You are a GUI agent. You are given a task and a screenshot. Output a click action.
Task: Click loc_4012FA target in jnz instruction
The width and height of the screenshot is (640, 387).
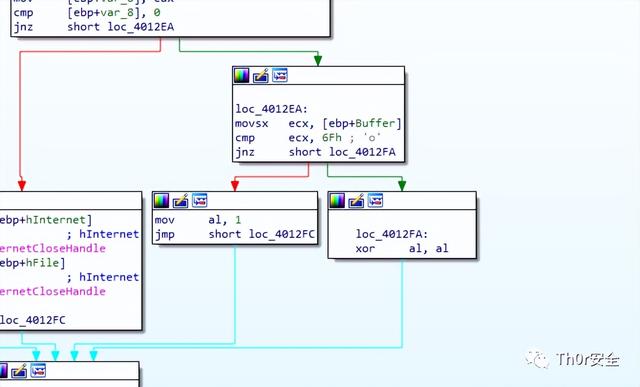[362, 152]
